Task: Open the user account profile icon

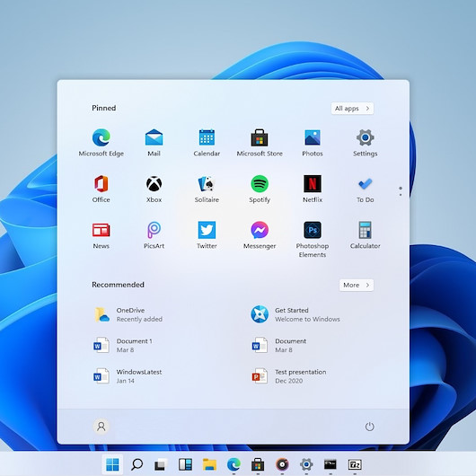Action: pyautogui.click(x=101, y=427)
